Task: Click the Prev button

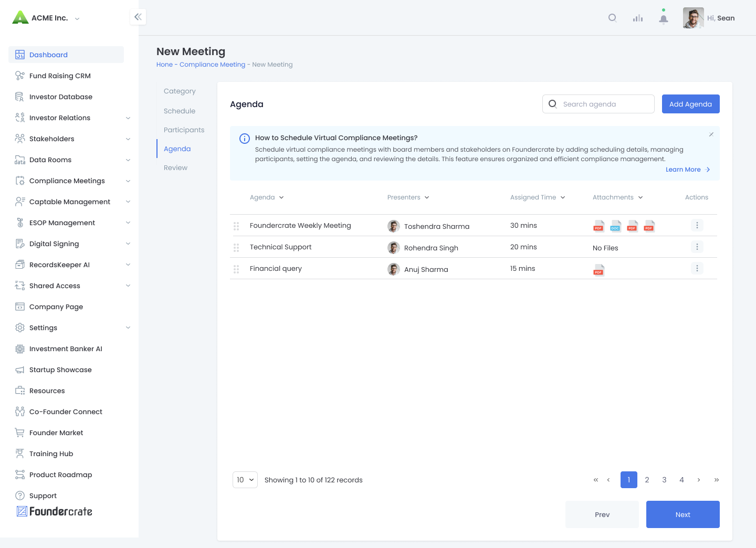Action: [602, 514]
